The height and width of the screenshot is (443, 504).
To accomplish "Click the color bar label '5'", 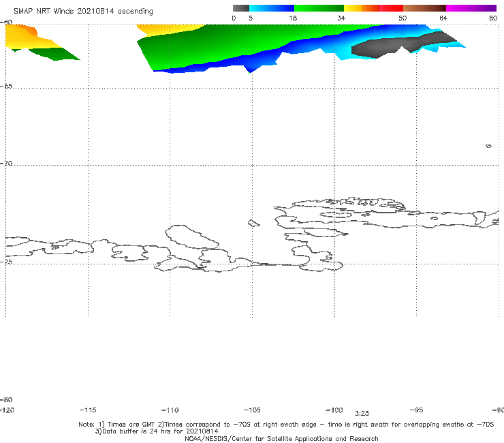I will (x=251, y=18).
